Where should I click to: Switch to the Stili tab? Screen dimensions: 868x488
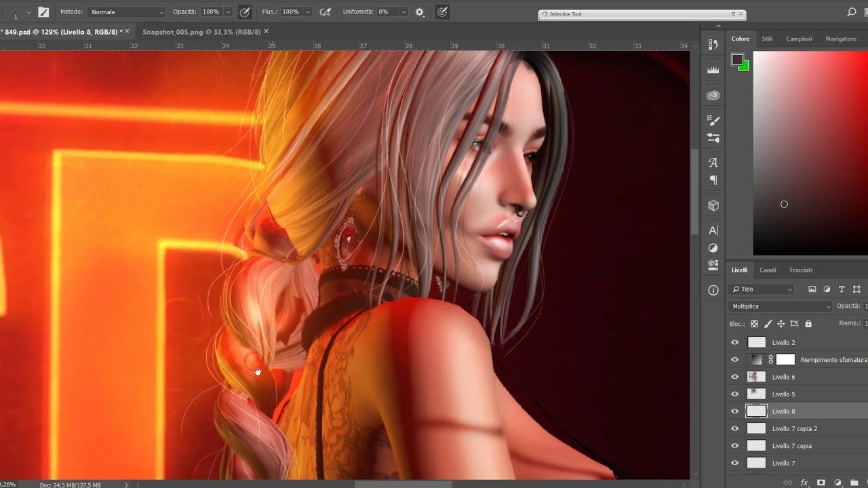tap(767, 39)
